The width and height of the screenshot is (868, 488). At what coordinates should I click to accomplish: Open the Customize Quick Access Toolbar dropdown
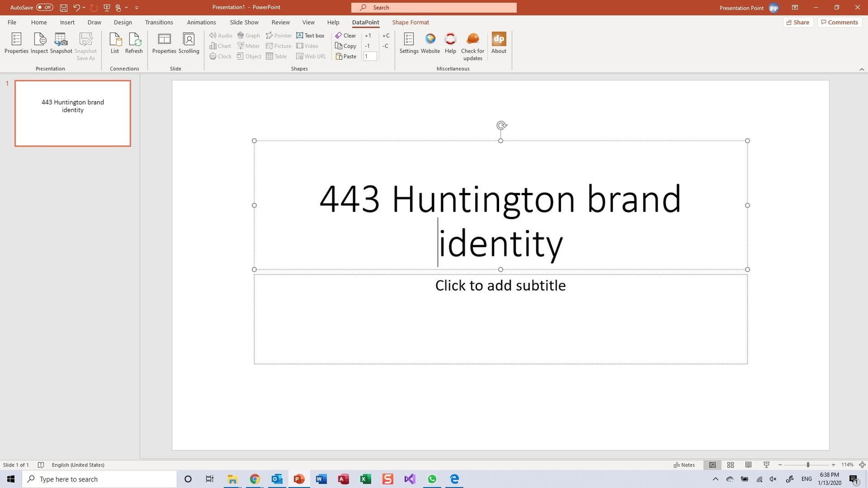click(x=137, y=8)
